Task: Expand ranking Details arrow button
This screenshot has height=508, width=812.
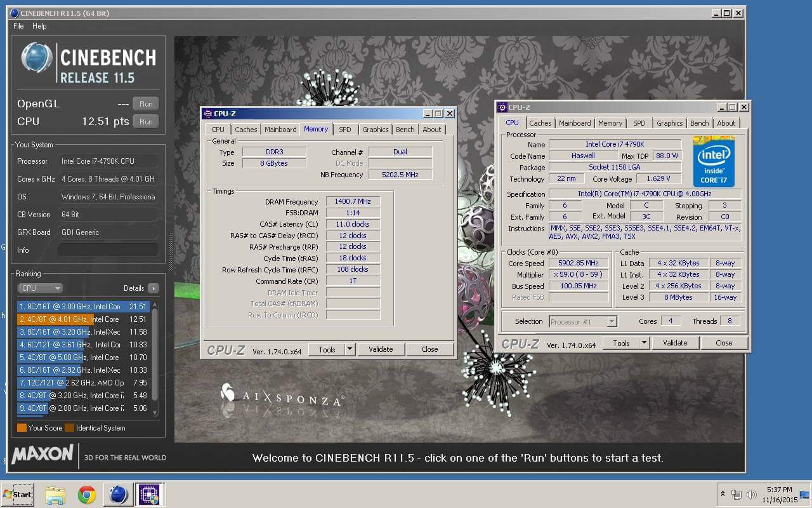Action: (x=153, y=288)
